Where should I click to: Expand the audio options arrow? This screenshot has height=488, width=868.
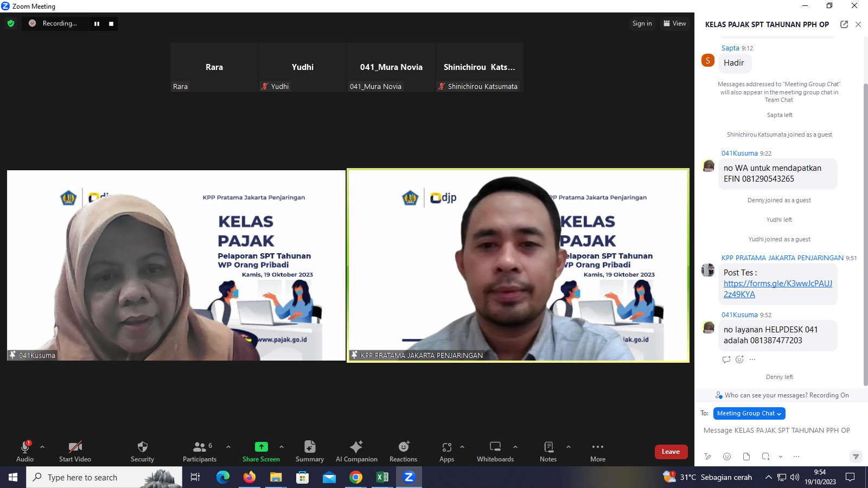click(42, 447)
